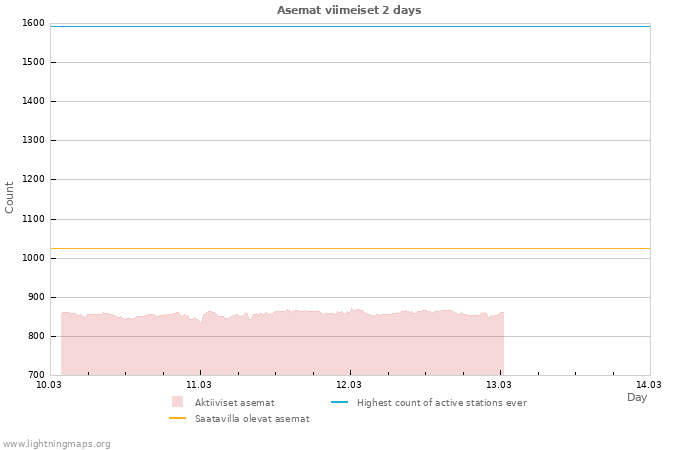Click the 'Day' x-axis label
The image size is (700, 450).
pyautogui.click(x=637, y=397)
